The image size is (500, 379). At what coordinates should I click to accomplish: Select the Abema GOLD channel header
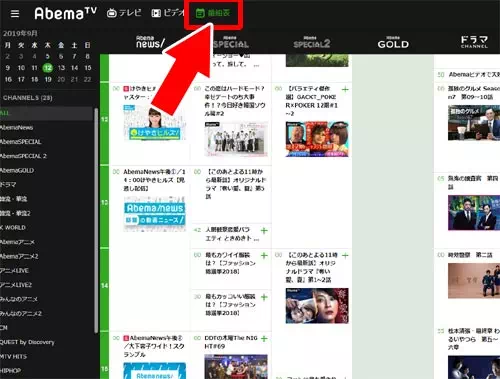[x=393, y=42]
